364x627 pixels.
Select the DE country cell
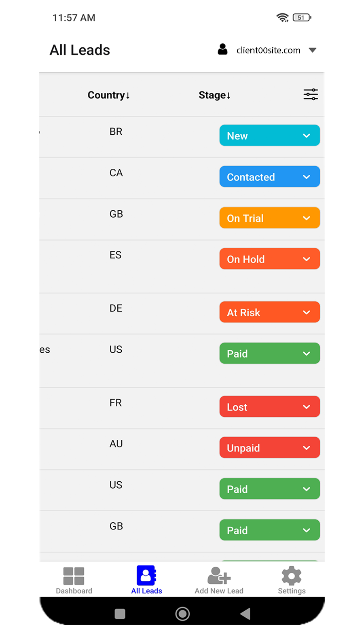[116, 308]
